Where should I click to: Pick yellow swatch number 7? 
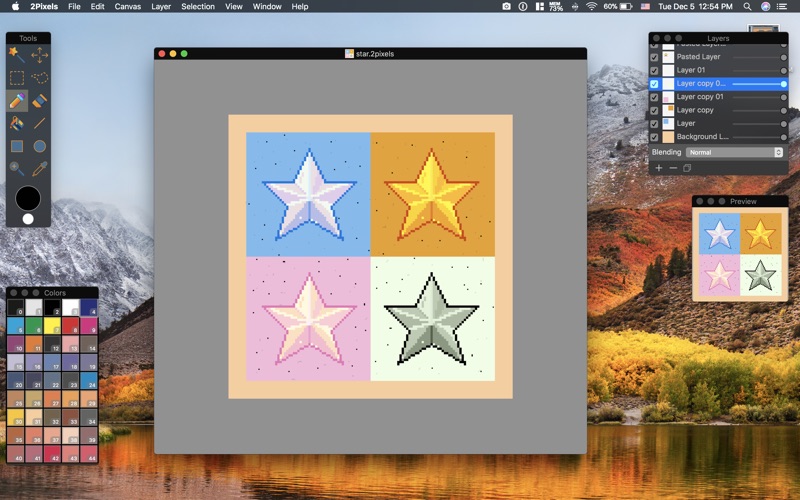click(52, 325)
